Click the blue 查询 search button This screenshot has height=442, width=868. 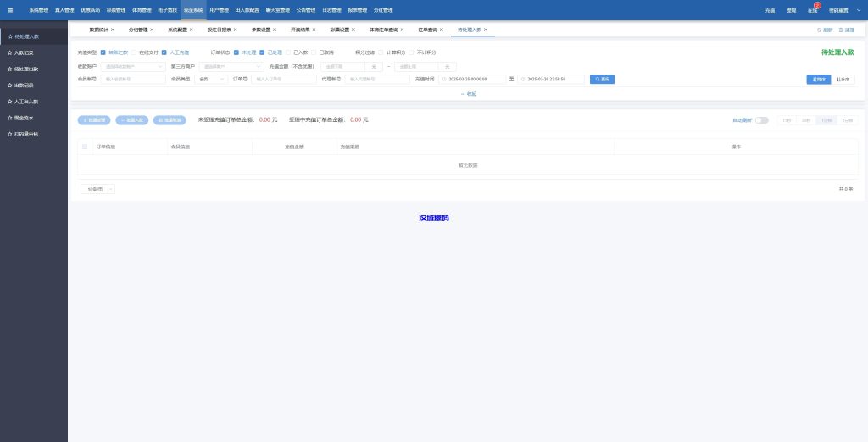coord(602,79)
